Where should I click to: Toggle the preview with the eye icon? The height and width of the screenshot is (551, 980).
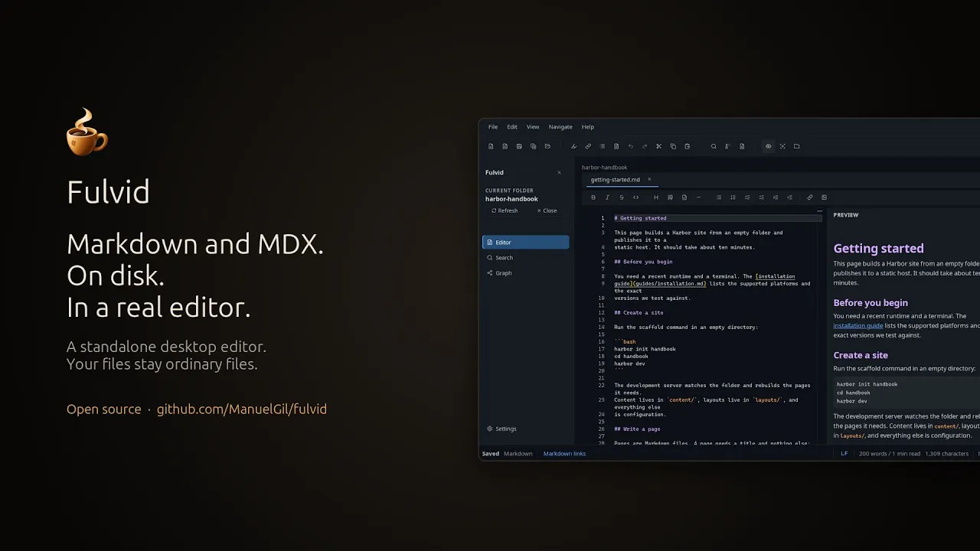click(x=769, y=146)
